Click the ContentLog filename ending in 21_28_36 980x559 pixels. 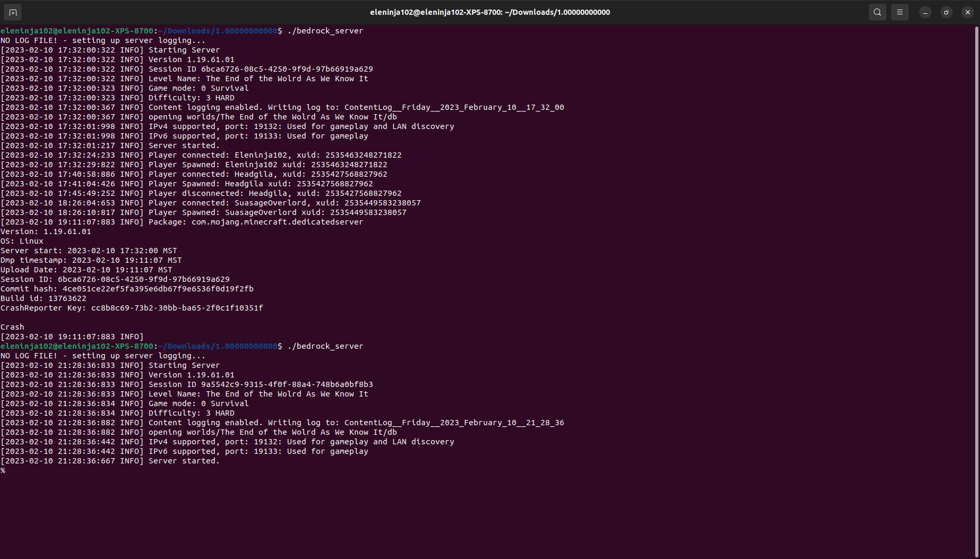454,423
